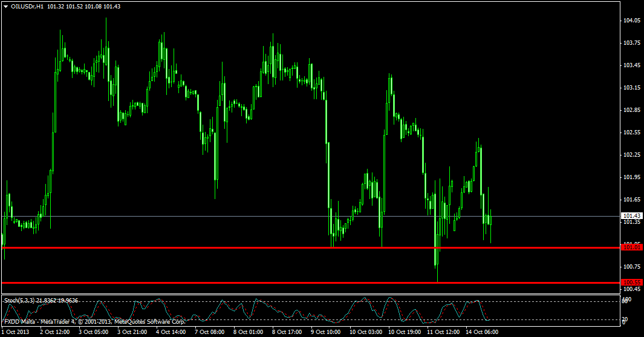Viewport: 644px width, 337px height.
Task: Click the 4 Oct 14:00 time label
Action: point(171,332)
